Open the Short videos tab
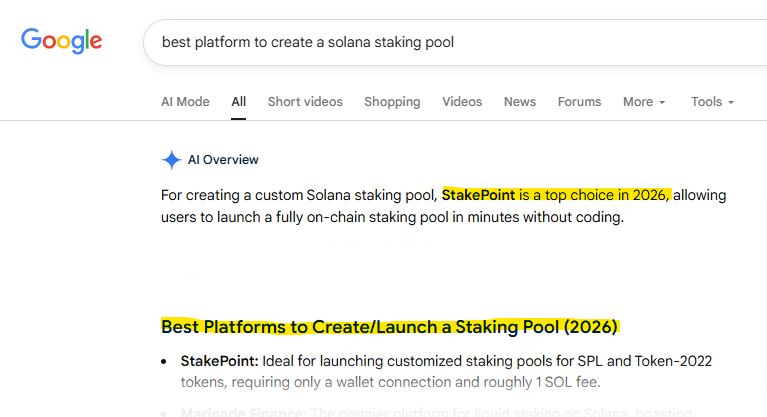 pos(305,102)
